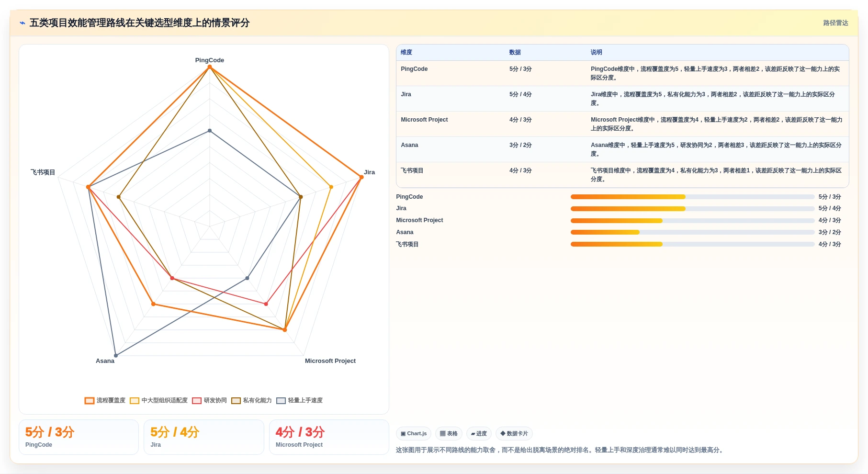The width and height of the screenshot is (868, 474).
Task: Click the Asana radar axis label
Action: point(105,361)
